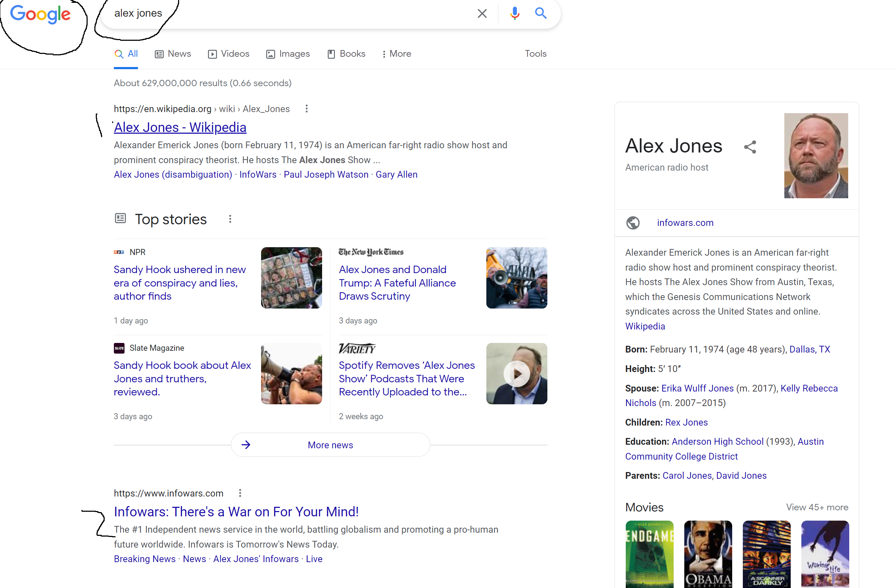The width and height of the screenshot is (895, 588).
Task: Open the options menu for the Wikipedia result
Action: tap(307, 109)
